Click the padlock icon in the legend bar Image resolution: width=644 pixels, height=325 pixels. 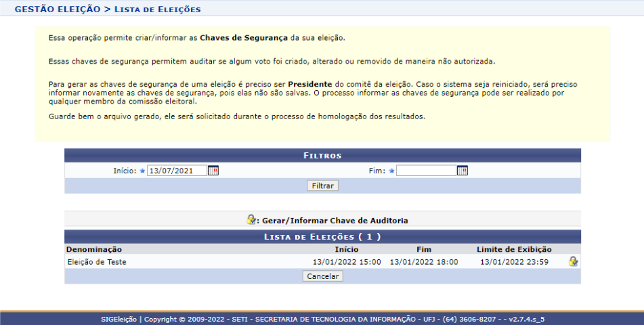[x=251, y=219]
